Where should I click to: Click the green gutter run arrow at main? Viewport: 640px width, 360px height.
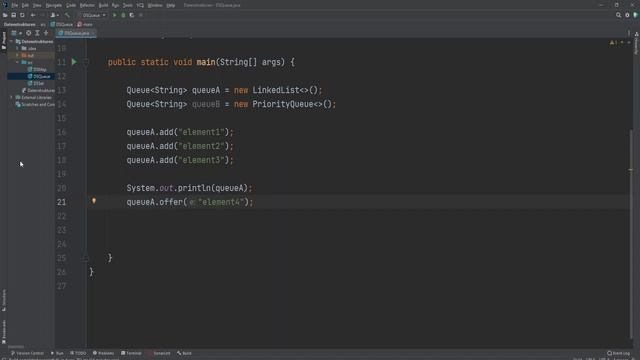pos(74,62)
